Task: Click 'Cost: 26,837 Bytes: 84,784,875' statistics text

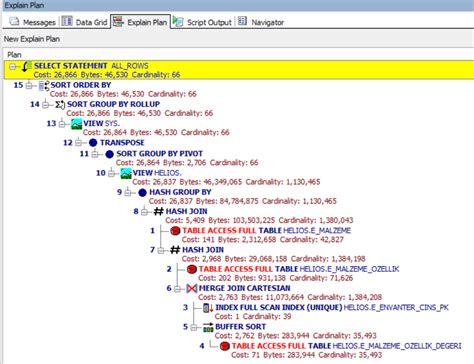Action: tap(204, 201)
